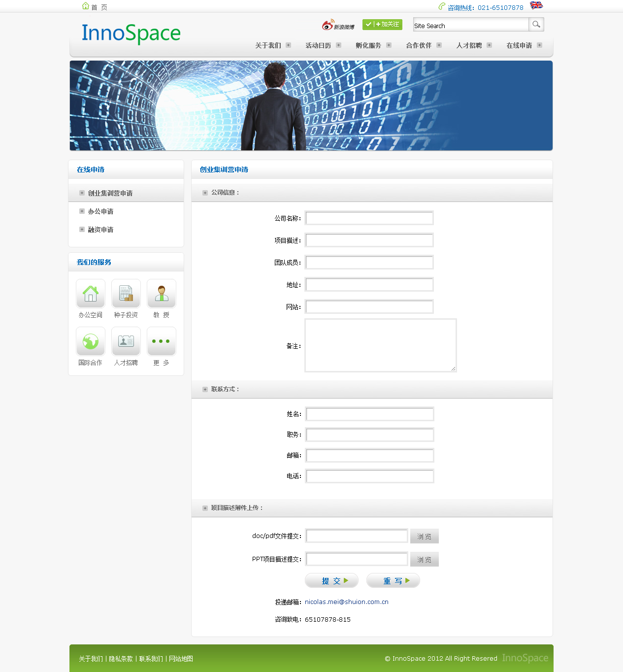Open the 人才招聘 ID card icon
The image size is (623, 672).
click(x=126, y=341)
